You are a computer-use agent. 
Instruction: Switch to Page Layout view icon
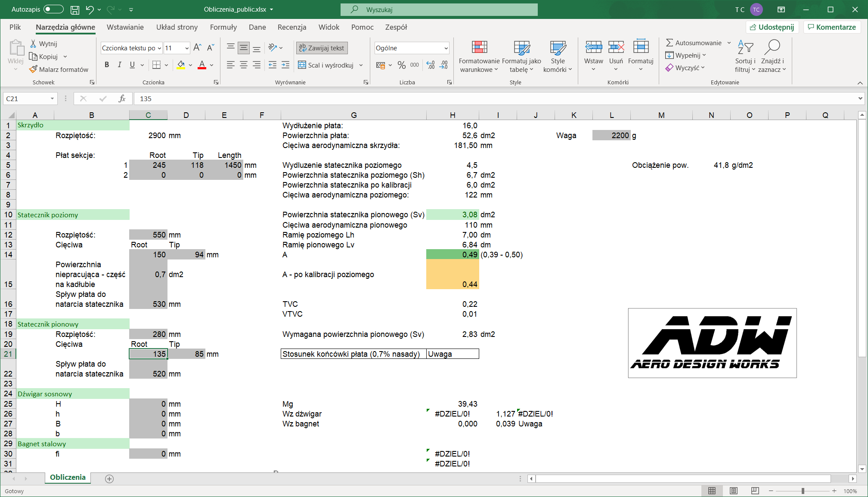(734, 491)
